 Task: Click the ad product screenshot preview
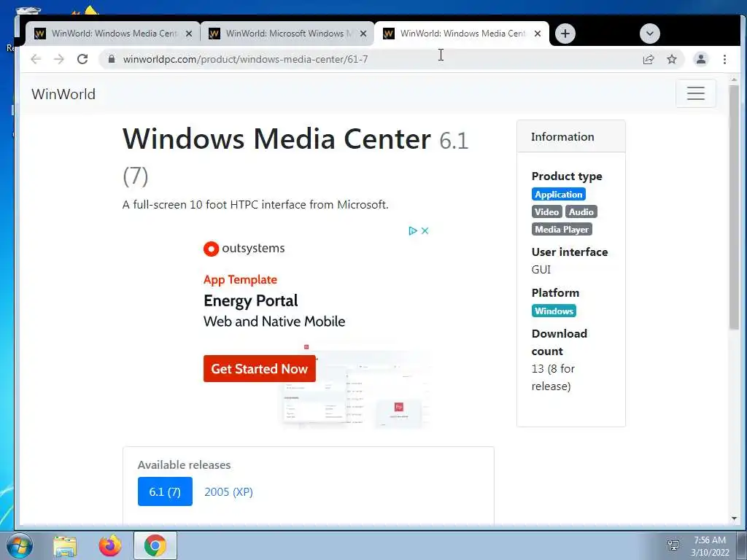pos(355,388)
